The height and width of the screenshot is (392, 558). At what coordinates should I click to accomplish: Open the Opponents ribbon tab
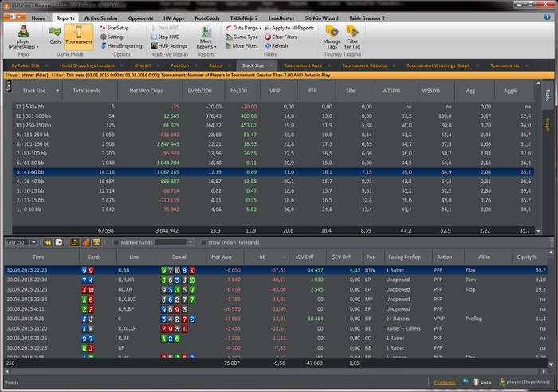(x=140, y=18)
